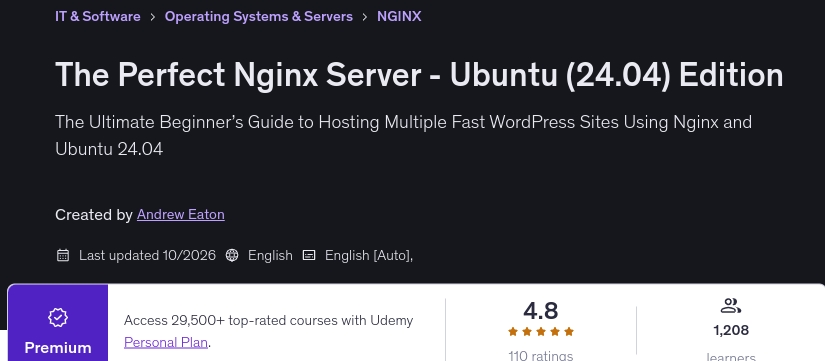Click the 1,208 learners count
Viewport: 825px width, 361px height.
point(731,330)
